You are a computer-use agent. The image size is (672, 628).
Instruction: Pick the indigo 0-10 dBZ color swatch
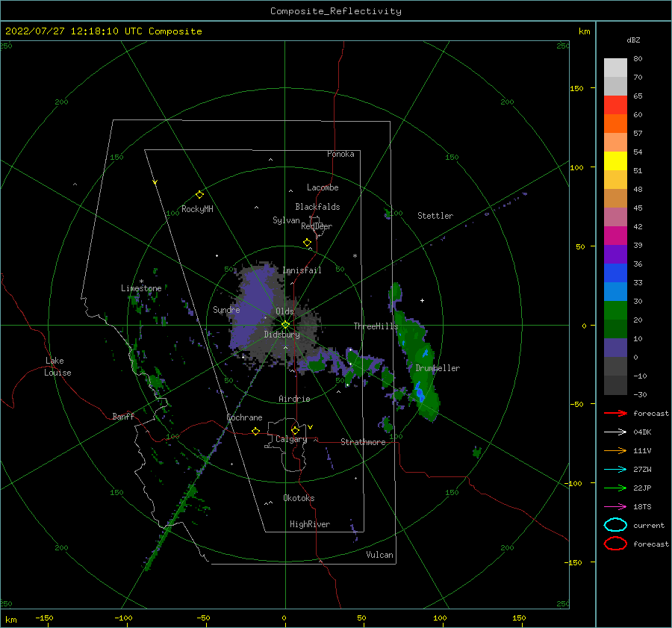point(615,348)
